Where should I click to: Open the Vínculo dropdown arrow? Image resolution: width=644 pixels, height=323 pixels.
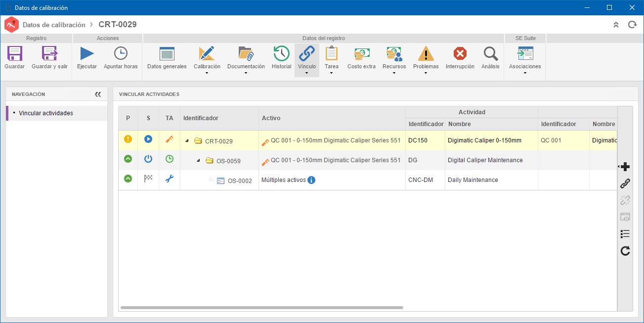[x=307, y=73]
